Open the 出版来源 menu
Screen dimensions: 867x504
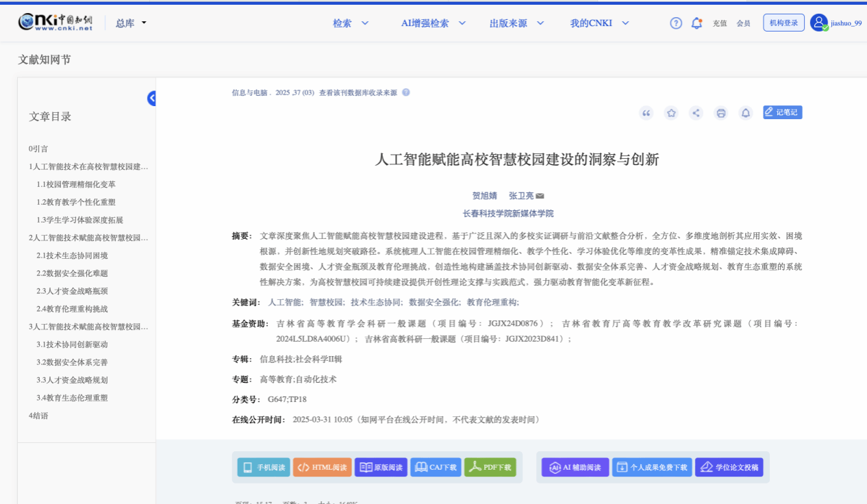(x=516, y=23)
